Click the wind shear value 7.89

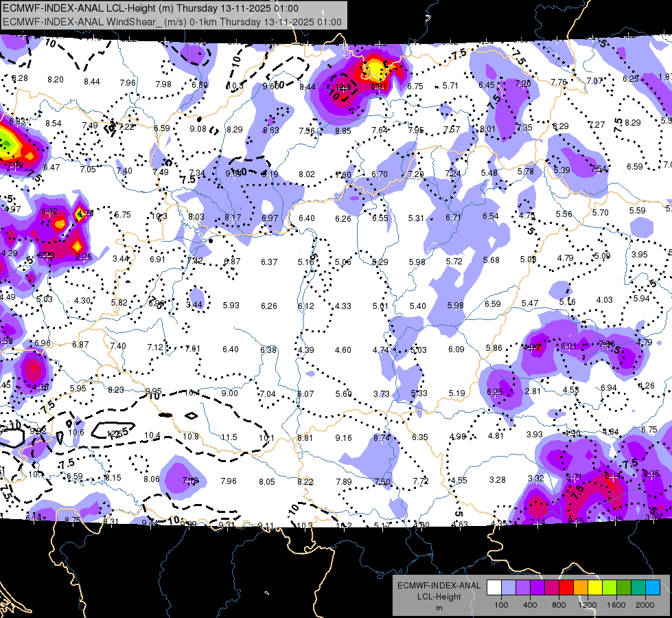click(344, 482)
